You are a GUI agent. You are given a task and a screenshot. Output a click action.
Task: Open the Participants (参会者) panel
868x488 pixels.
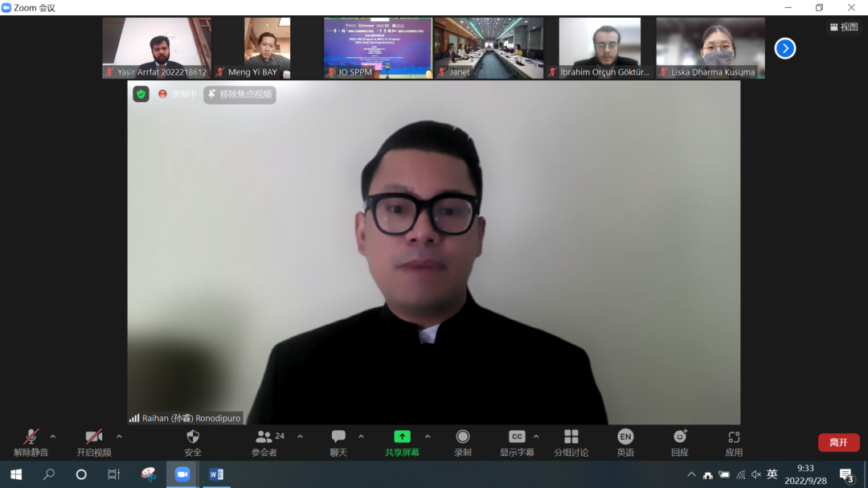tap(264, 437)
